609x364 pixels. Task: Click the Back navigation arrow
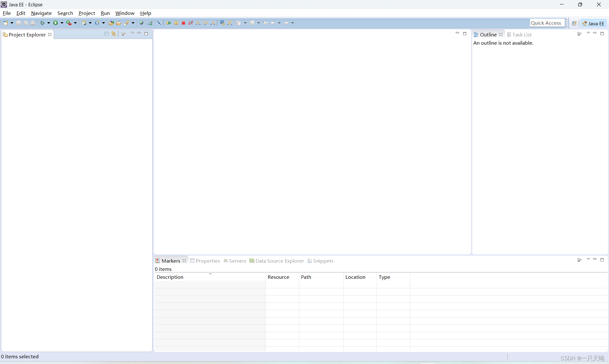pos(273,23)
